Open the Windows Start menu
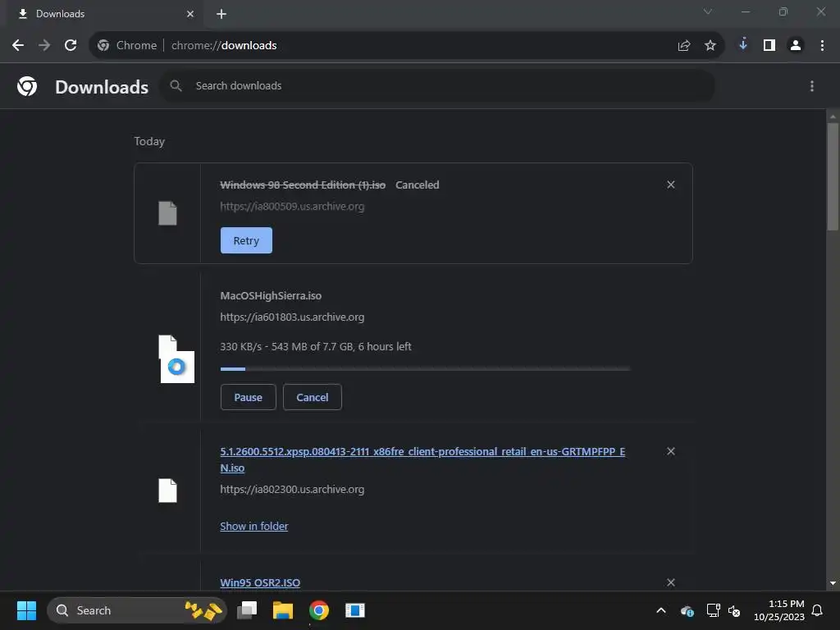 point(26,610)
